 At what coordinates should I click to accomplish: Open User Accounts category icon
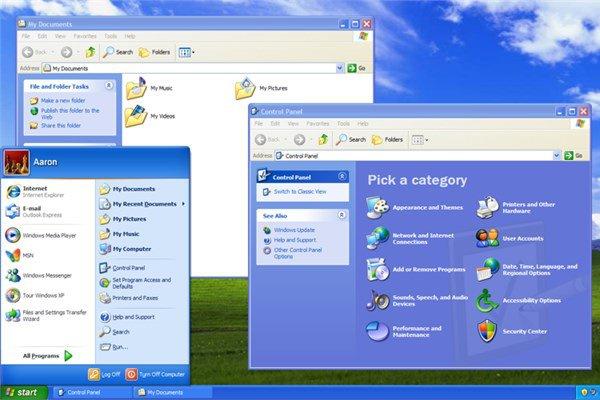coord(488,238)
